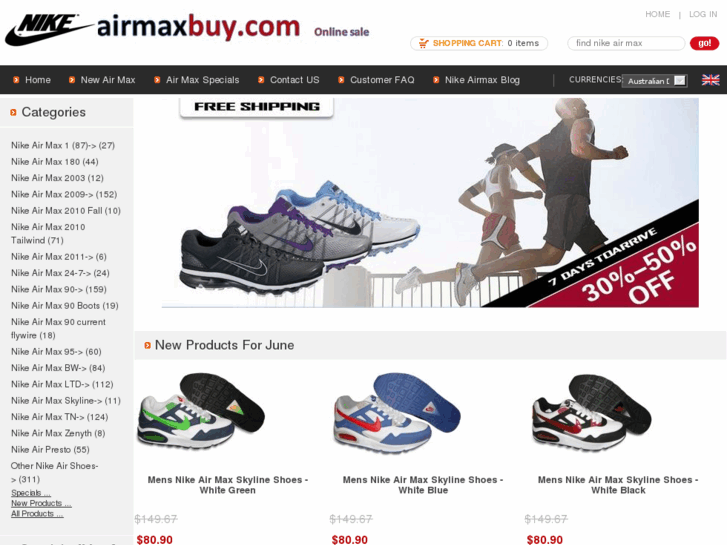
Task: Expand the Nike Air Max 90 category
Action: 59,289
